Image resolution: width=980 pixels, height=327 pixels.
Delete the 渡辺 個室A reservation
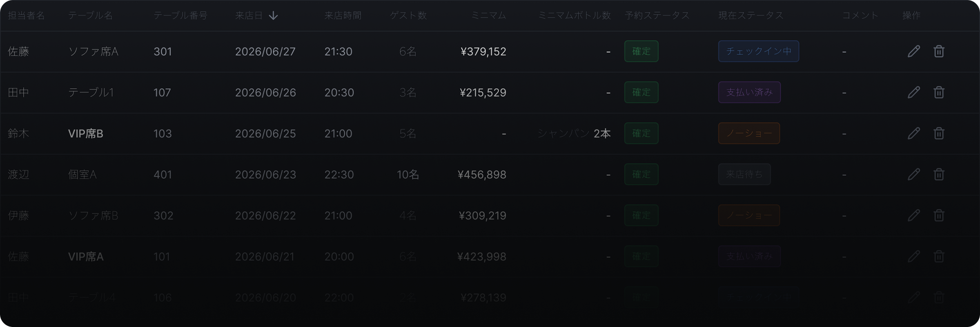pos(939,175)
